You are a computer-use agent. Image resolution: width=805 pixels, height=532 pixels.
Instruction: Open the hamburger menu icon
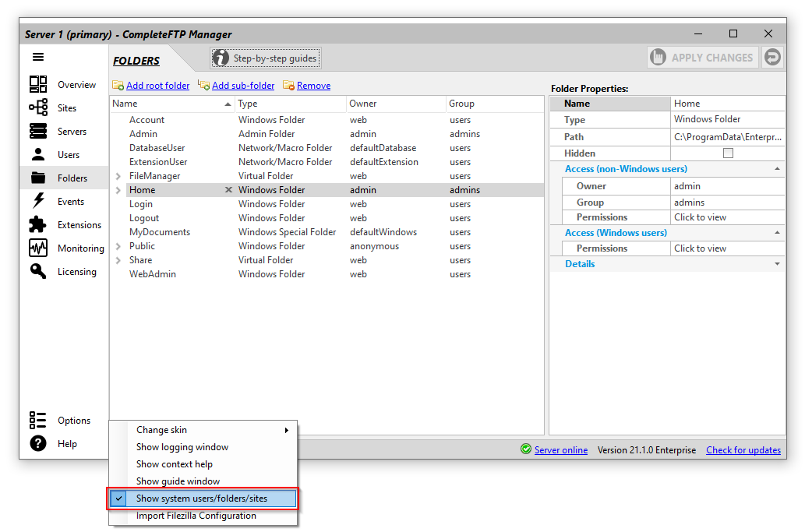click(38, 57)
